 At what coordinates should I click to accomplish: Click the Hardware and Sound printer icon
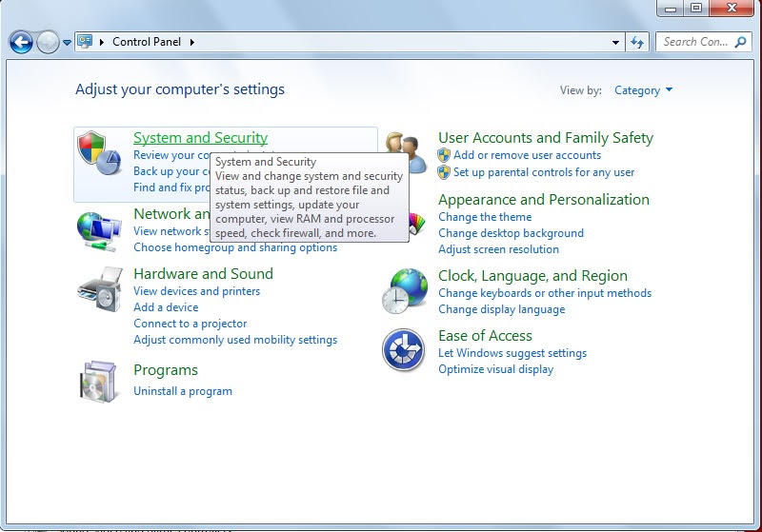point(100,289)
